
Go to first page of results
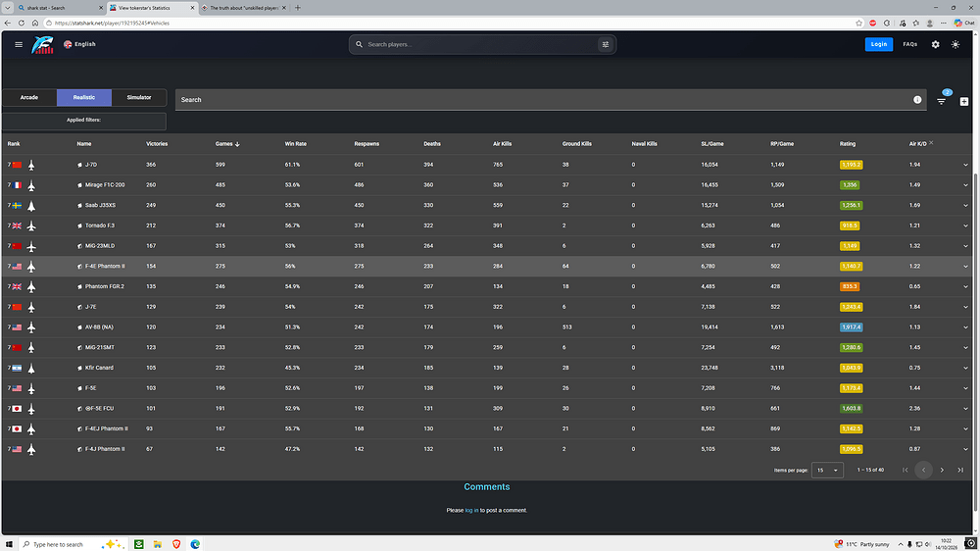click(x=905, y=470)
